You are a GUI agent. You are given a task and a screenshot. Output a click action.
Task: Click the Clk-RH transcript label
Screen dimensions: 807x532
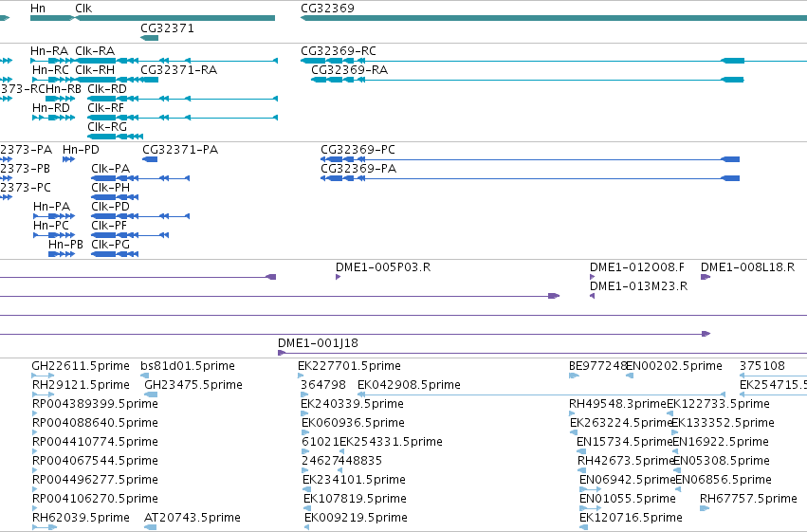click(x=95, y=70)
